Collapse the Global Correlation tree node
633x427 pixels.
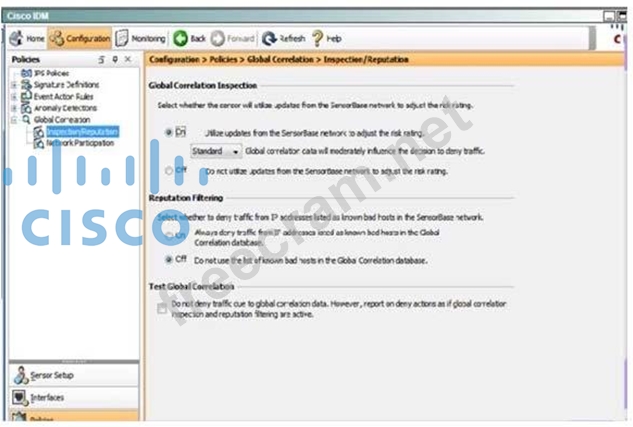tap(14, 119)
